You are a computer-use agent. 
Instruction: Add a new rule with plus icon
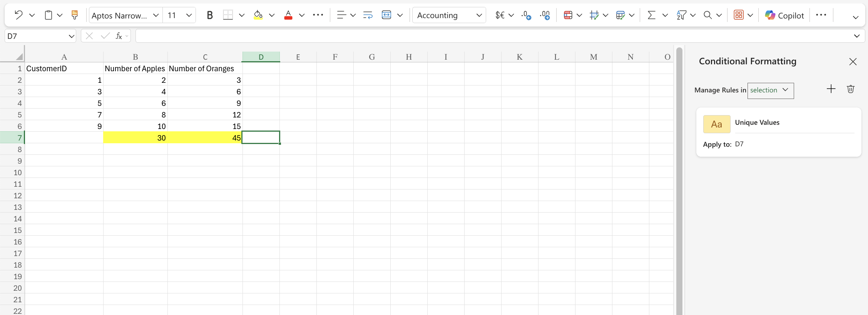point(831,89)
